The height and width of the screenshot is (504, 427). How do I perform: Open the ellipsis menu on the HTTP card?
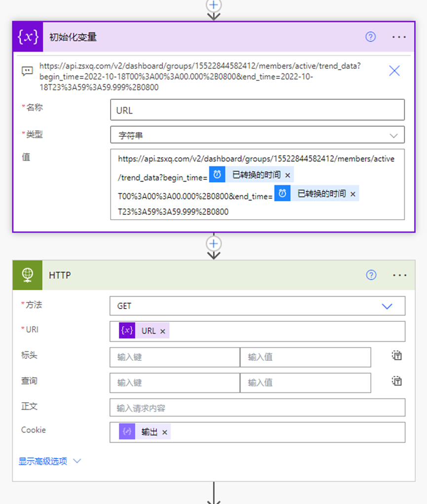point(400,275)
